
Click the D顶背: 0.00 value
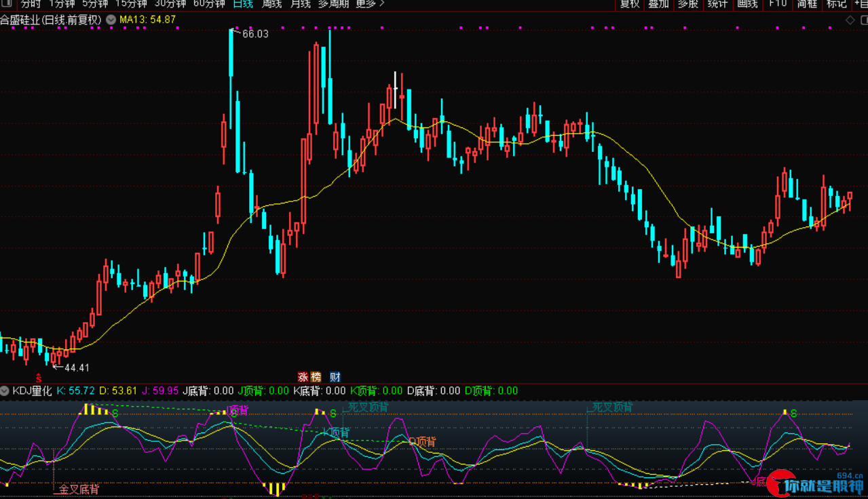[491, 391]
